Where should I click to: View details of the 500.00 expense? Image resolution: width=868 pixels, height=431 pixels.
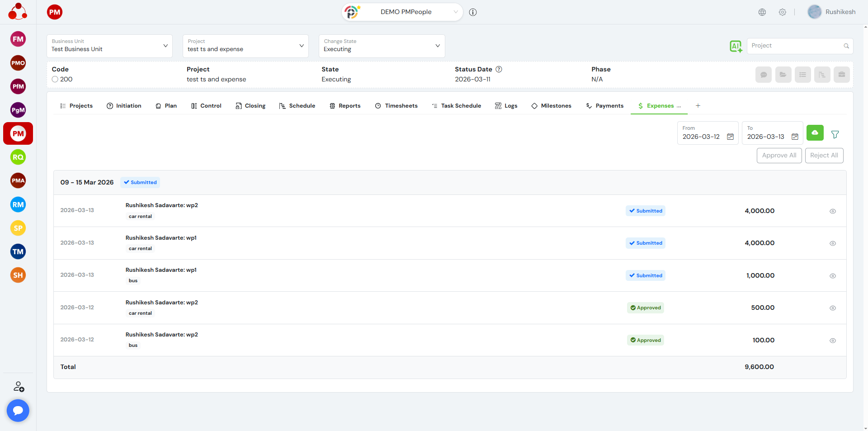click(x=832, y=308)
